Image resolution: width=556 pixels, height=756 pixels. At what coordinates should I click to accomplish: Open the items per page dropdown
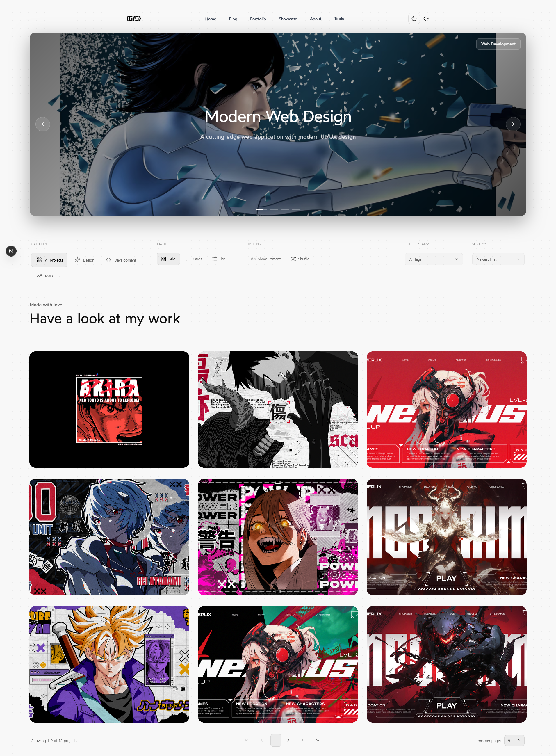[x=514, y=740]
